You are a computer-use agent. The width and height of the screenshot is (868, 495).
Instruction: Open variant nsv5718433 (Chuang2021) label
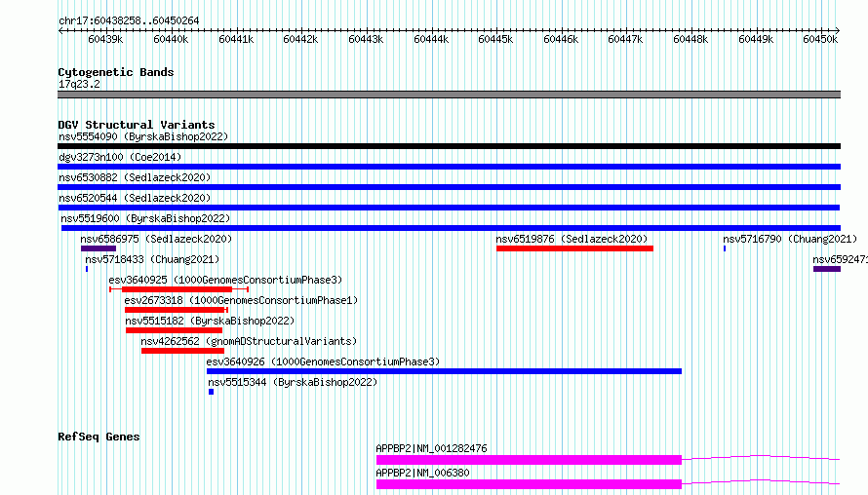click(152, 259)
